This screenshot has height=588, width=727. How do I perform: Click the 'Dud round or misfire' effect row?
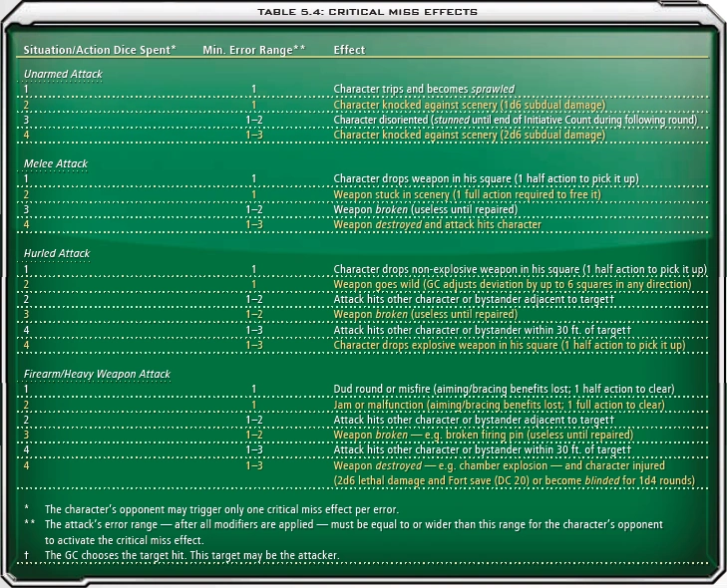[363, 390]
